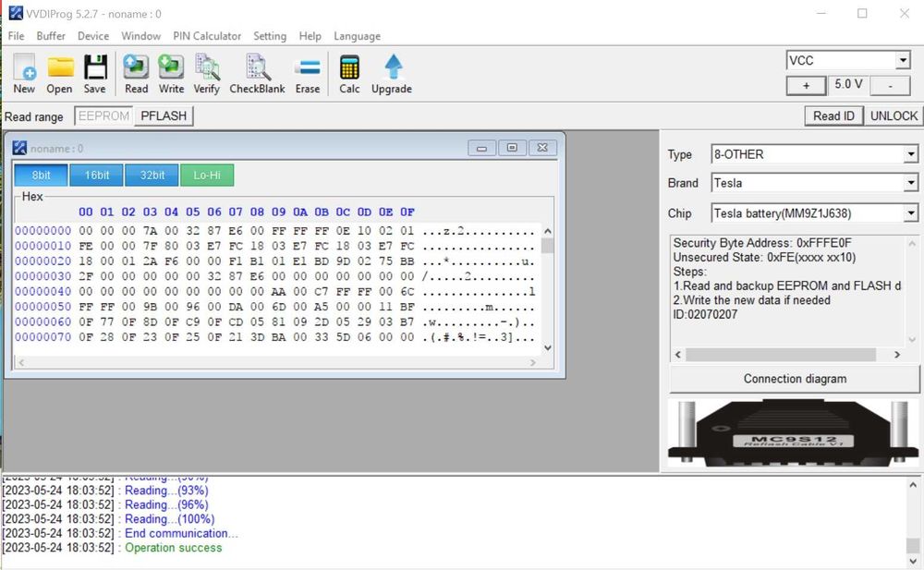Click the 5.0 V voltage field
This screenshot has height=570, width=924.
[848, 85]
